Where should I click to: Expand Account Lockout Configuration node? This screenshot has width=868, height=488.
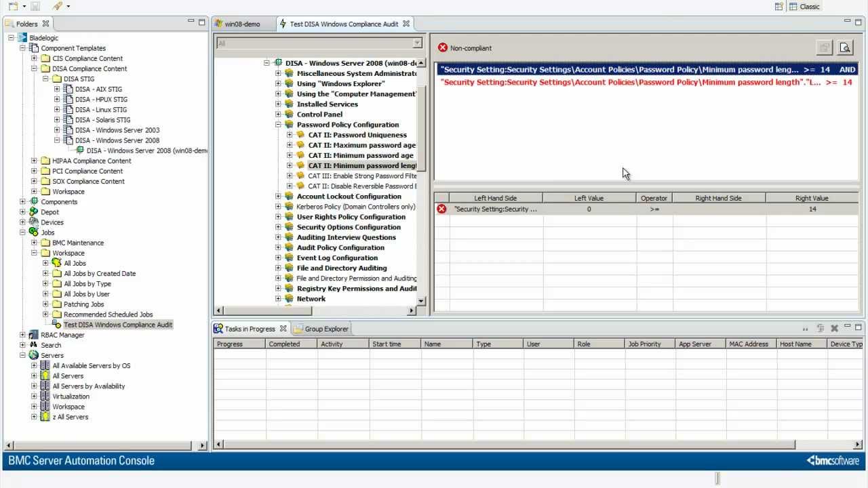tap(278, 197)
